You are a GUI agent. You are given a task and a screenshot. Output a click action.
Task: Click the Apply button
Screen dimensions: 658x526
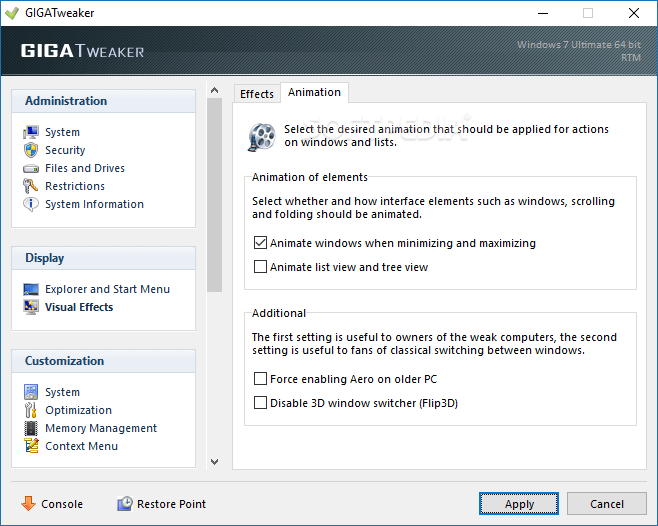pyautogui.click(x=519, y=504)
